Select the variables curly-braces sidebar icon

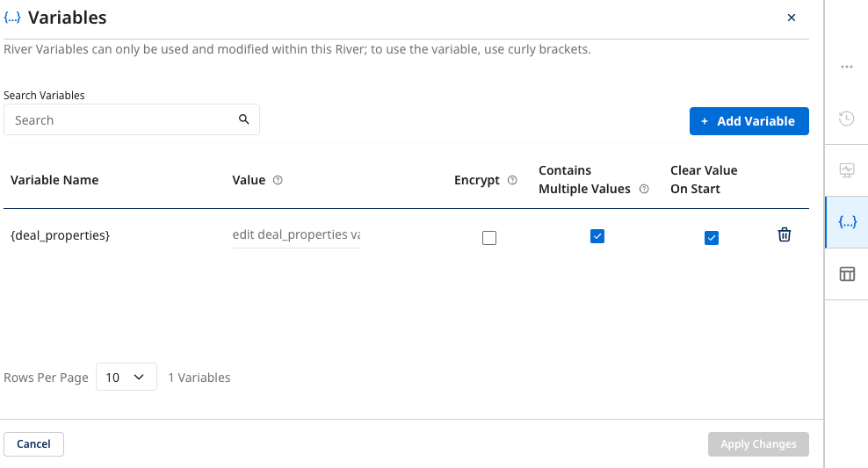click(847, 222)
